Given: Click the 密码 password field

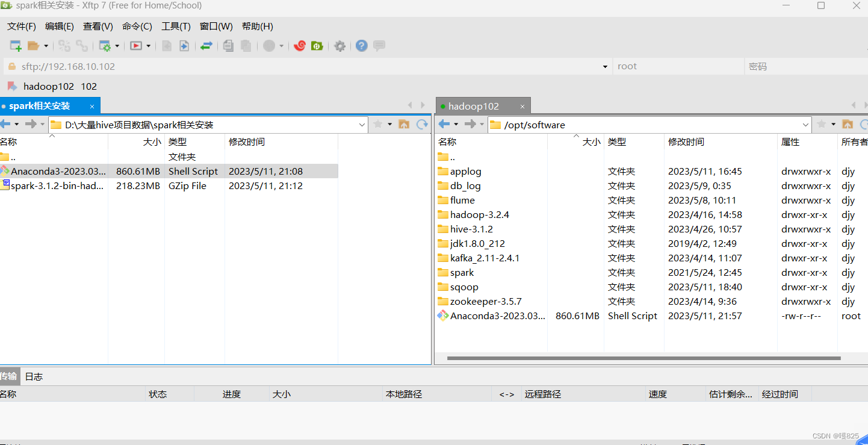Looking at the screenshot, I should coord(807,66).
